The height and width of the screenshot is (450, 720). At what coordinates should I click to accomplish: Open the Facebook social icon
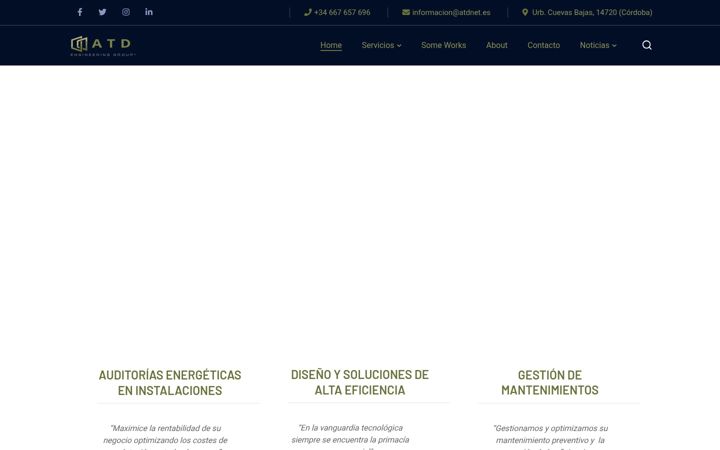pos(80,12)
